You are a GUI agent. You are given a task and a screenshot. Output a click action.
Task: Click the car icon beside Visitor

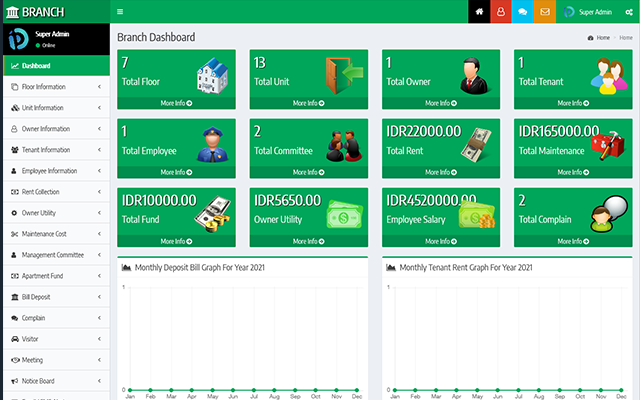(x=15, y=339)
